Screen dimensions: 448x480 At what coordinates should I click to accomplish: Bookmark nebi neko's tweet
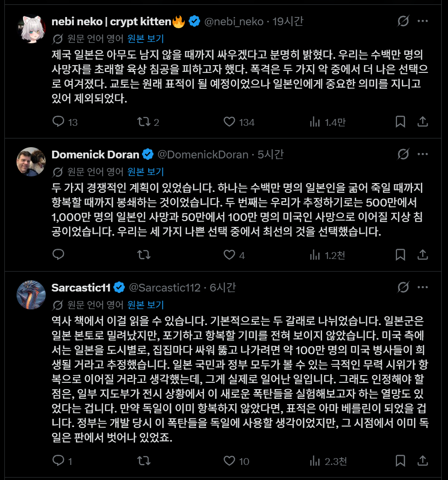tap(400, 121)
